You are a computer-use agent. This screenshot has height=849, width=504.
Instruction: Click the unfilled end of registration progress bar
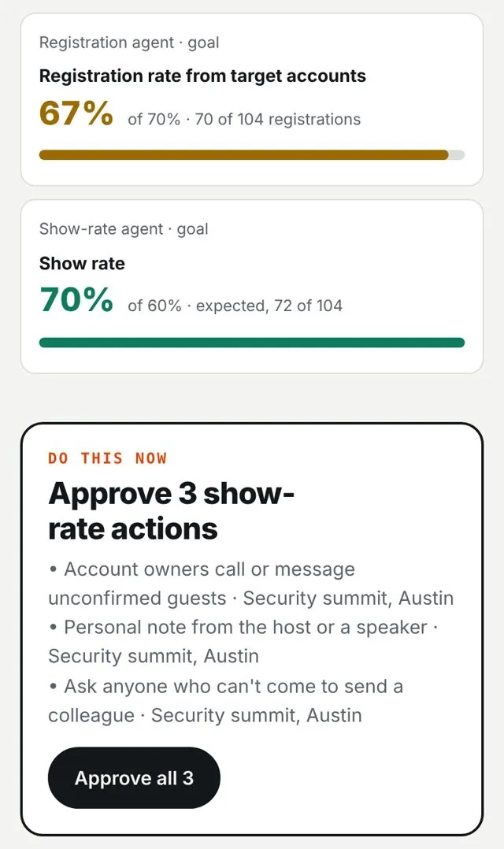pos(457,155)
